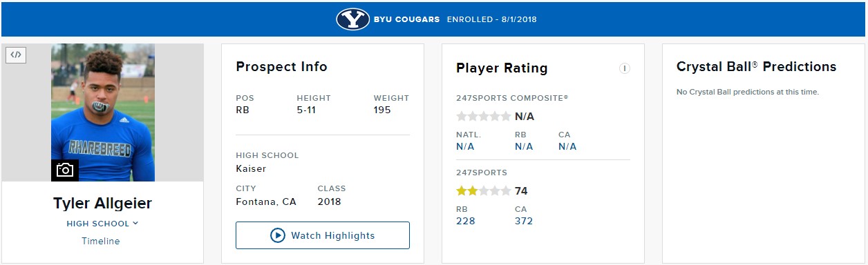
Task: Open the Player Rating info icon
Action: click(x=624, y=68)
